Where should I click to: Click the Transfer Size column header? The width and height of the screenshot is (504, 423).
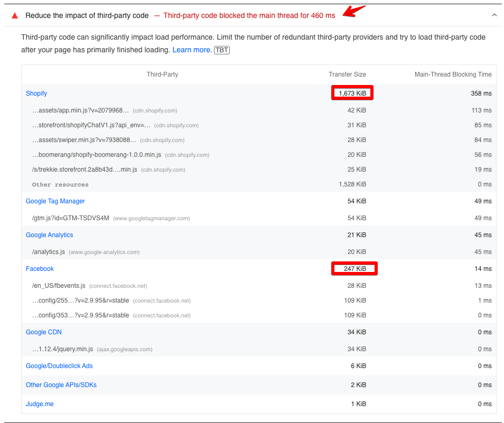click(x=347, y=74)
